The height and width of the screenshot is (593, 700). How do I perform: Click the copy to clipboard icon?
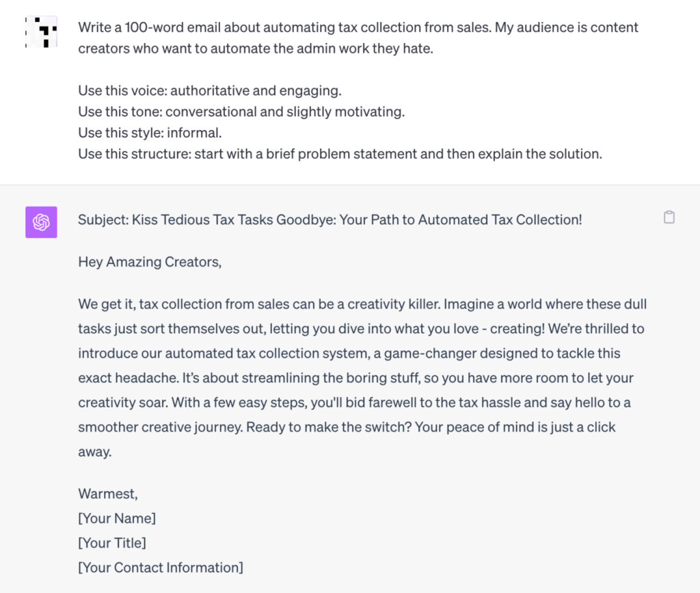pyautogui.click(x=669, y=217)
